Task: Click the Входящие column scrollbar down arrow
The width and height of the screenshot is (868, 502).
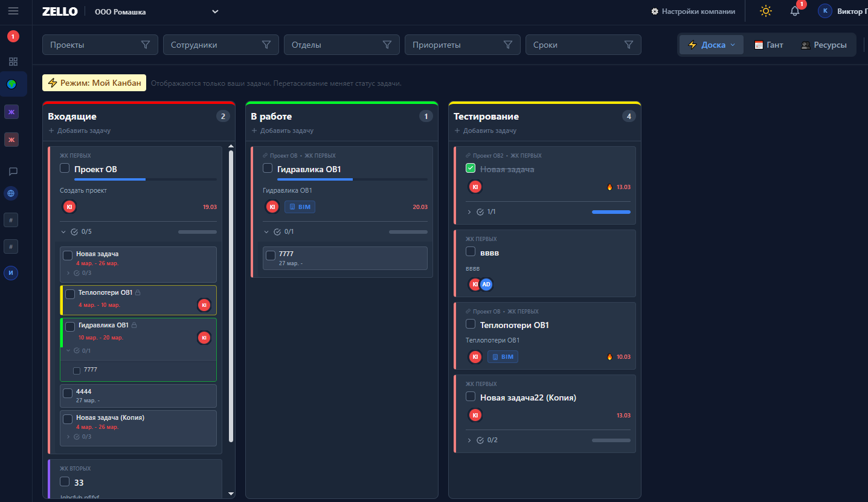Action: pyautogui.click(x=231, y=494)
